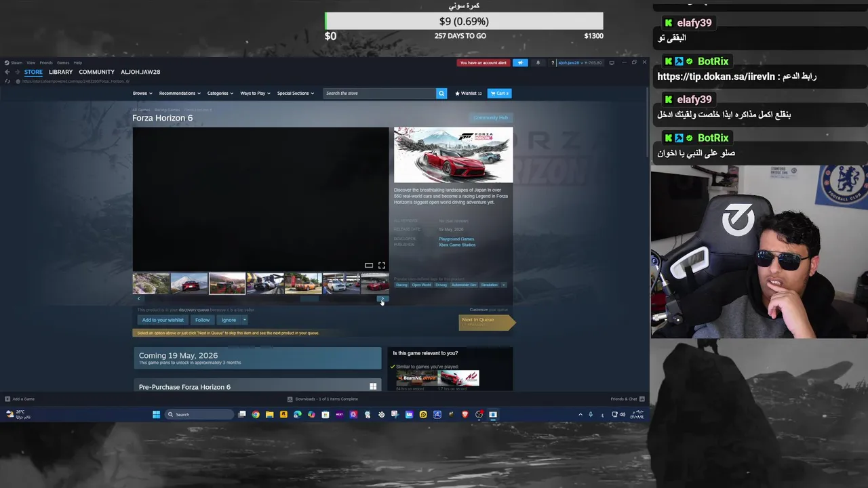The height and width of the screenshot is (488, 868).
Task: Open the Games menu
Action: 63,63
